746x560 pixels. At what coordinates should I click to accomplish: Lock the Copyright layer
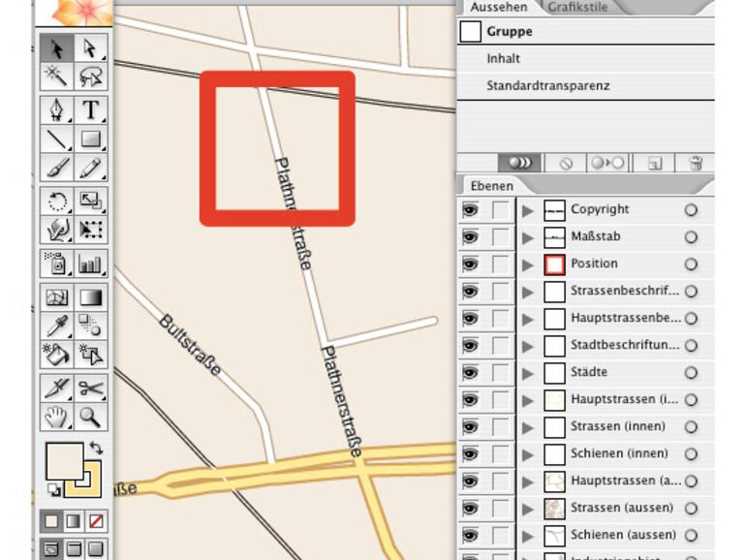(500, 210)
